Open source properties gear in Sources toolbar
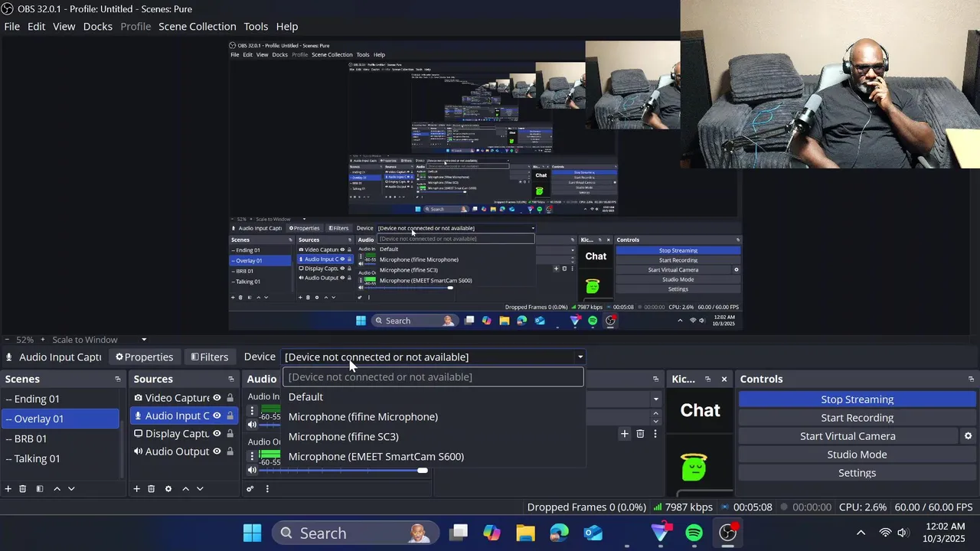This screenshot has height=551, width=980. 168,489
